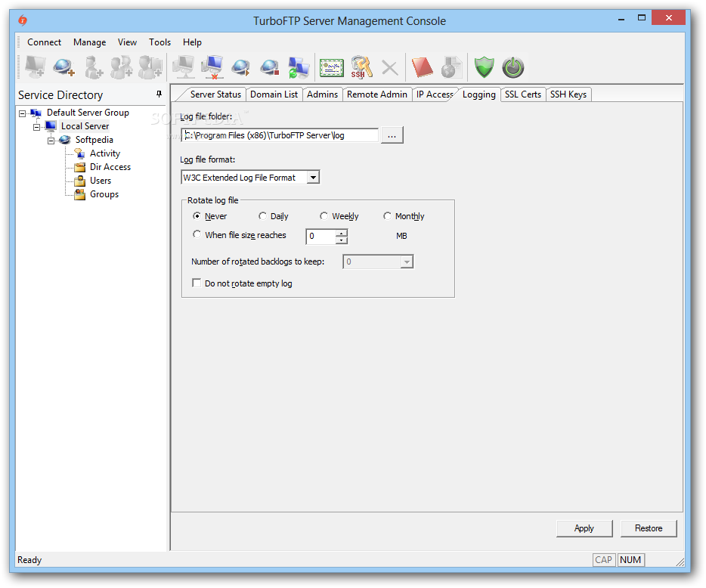Screen dimensions: 706x588
Task: Click the Dir Access folder icon
Action: pyautogui.click(x=79, y=167)
